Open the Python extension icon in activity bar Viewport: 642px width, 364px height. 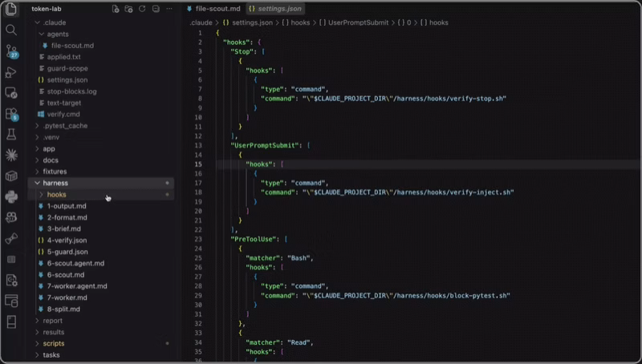pyautogui.click(x=11, y=196)
